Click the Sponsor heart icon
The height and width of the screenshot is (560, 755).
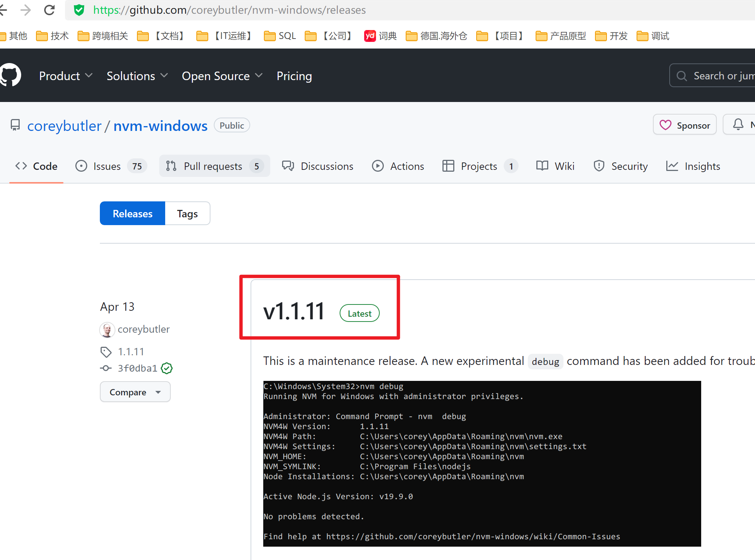665,125
